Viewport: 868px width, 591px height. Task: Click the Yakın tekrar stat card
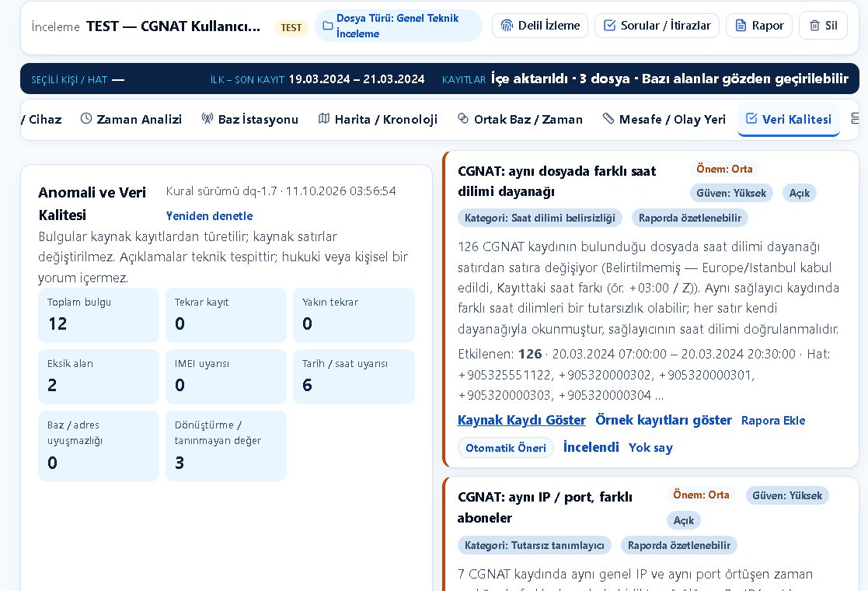[354, 315]
